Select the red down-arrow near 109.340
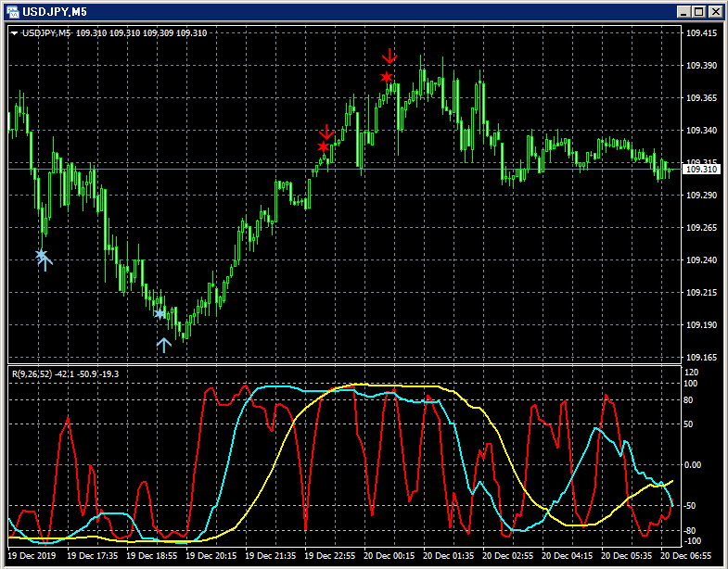This screenshot has height=569, width=728. click(326, 132)
